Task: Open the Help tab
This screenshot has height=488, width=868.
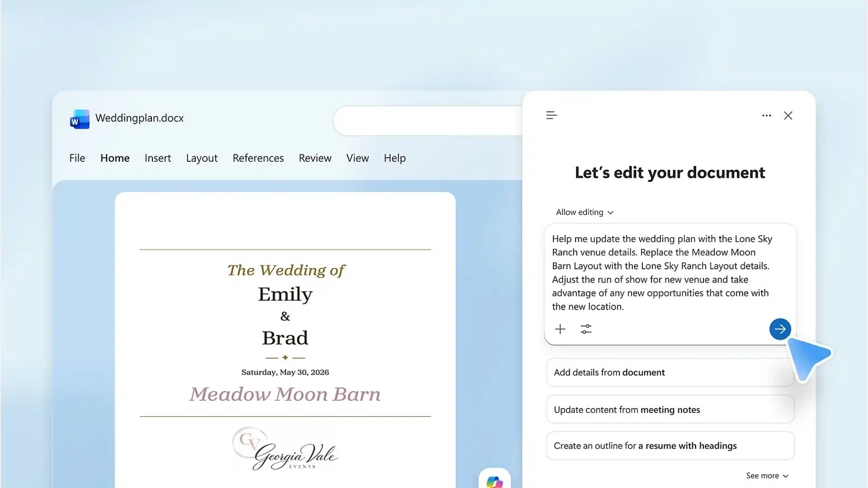Action: coord(395,158)
